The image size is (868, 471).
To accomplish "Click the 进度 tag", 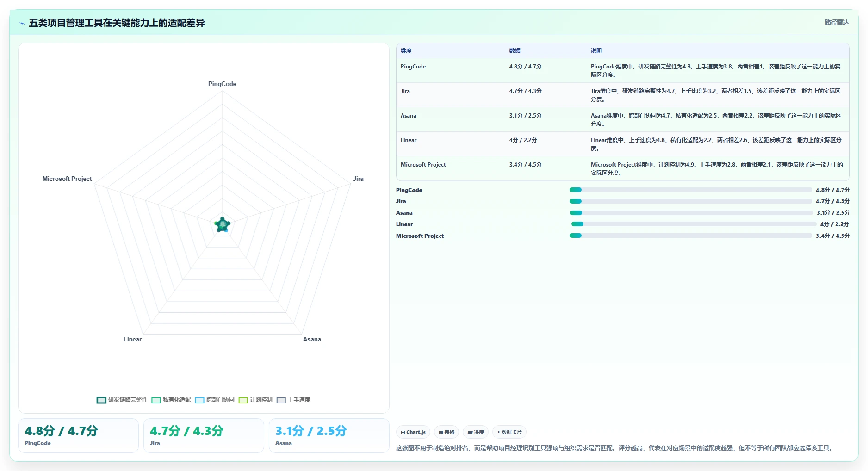I will pos(476,432).
